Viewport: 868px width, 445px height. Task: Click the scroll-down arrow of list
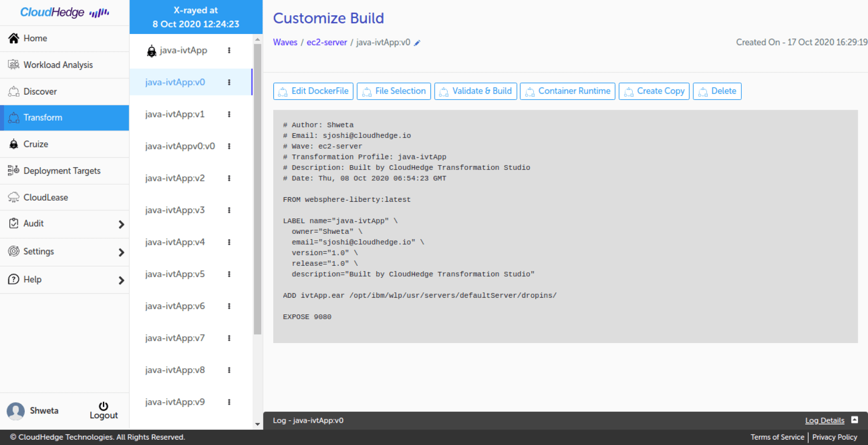(257, 424)
